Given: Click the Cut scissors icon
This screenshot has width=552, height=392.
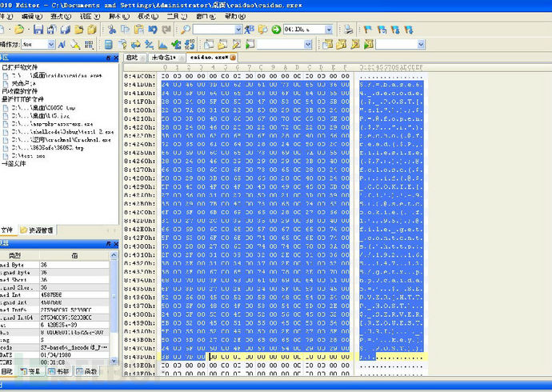Looking at the screenshot, I should point(112,30).
